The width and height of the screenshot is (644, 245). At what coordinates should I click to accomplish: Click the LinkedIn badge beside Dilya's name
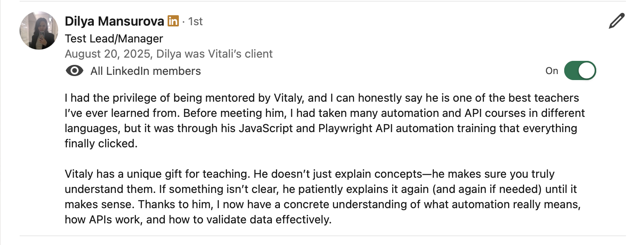coord(173,21)
